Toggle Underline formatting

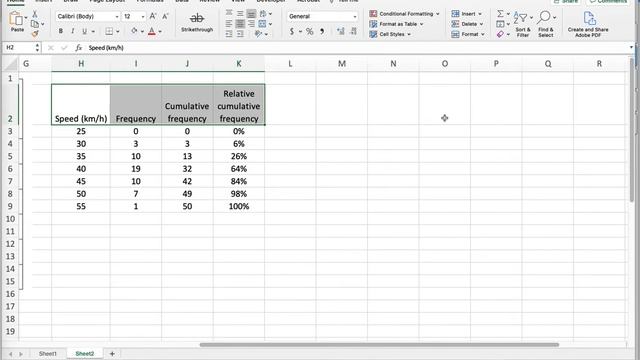click(84, 31)
